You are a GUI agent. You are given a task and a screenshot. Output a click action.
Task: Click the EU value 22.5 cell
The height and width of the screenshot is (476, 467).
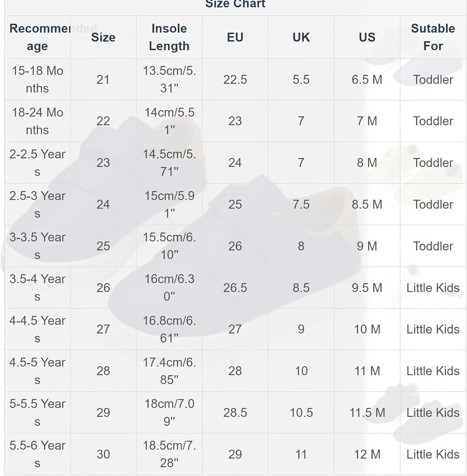235,79
